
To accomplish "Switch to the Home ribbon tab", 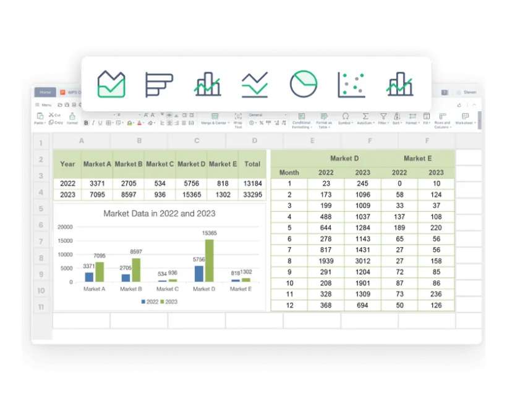I will tap(44, 91).
